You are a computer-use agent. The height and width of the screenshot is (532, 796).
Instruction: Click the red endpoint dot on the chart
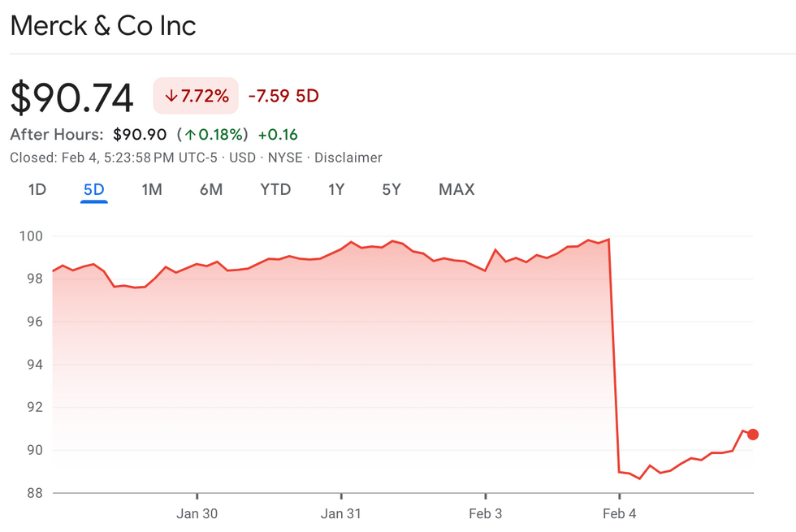click(x=753, y=435)
